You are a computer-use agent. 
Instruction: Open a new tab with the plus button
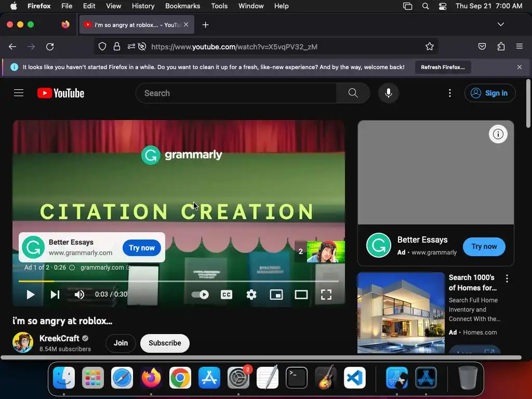click(x=205, y=25)
